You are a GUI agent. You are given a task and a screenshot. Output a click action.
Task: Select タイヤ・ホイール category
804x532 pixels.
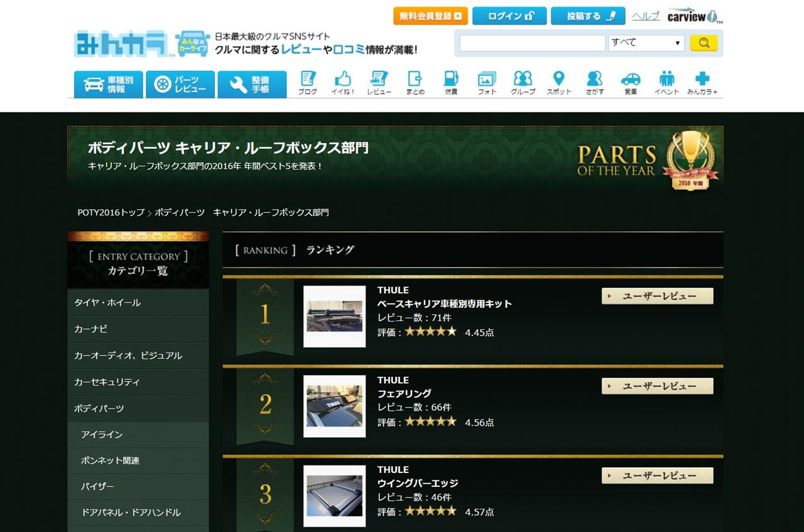(x=138, y=302)
